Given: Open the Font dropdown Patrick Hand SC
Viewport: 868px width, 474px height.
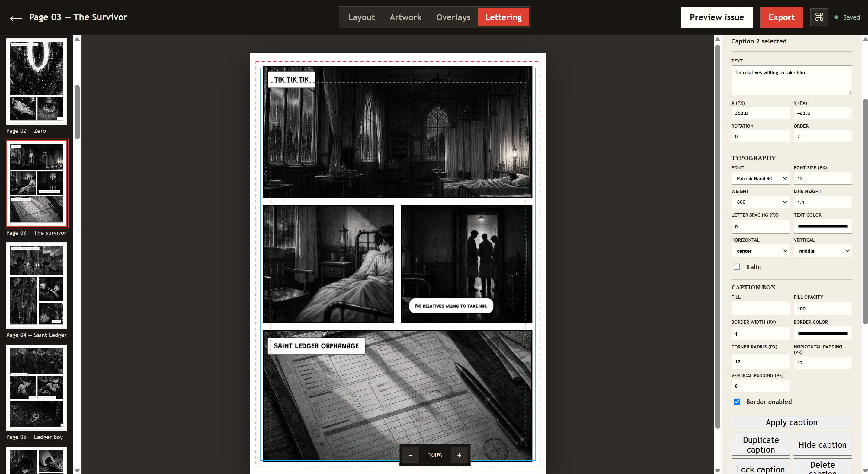Looking at the screenshot, I should click(760, 178).
